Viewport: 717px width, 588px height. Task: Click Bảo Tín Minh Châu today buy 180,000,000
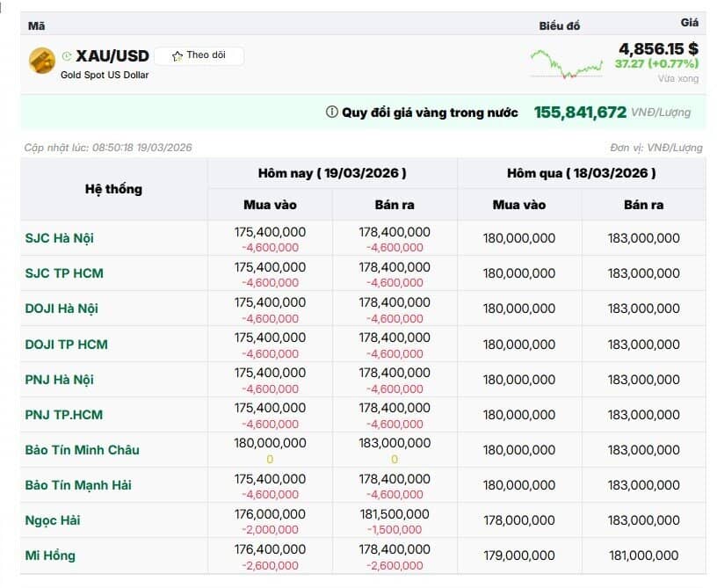270,443
